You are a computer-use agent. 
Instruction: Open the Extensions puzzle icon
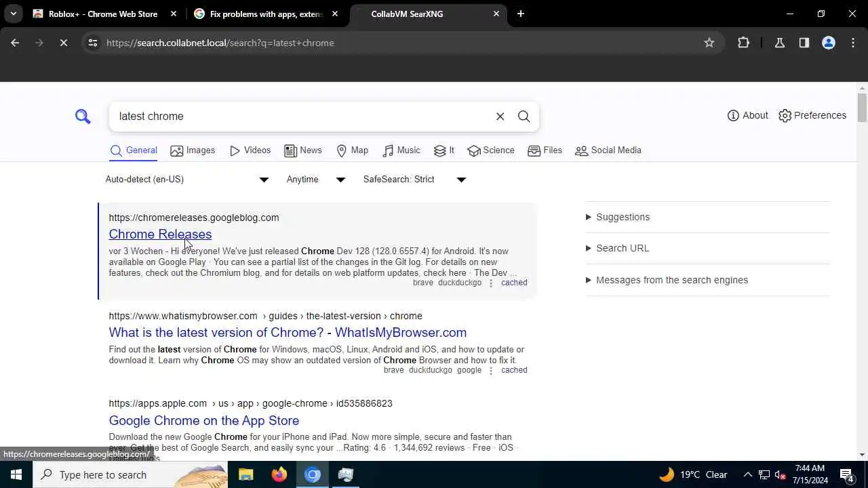point(743,43)
